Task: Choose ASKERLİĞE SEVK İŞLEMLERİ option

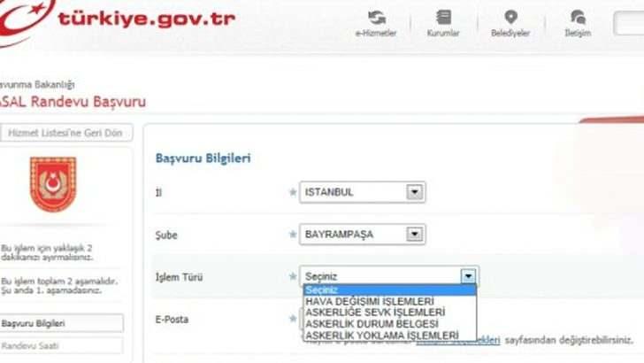Action: point(390,313)
